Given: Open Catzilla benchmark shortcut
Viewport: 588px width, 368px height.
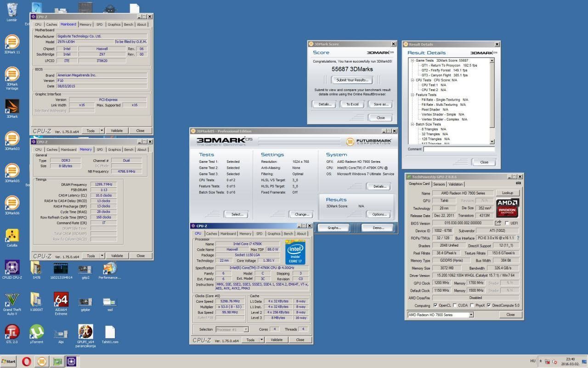Looking at the screenshot, I should point(12,237).
